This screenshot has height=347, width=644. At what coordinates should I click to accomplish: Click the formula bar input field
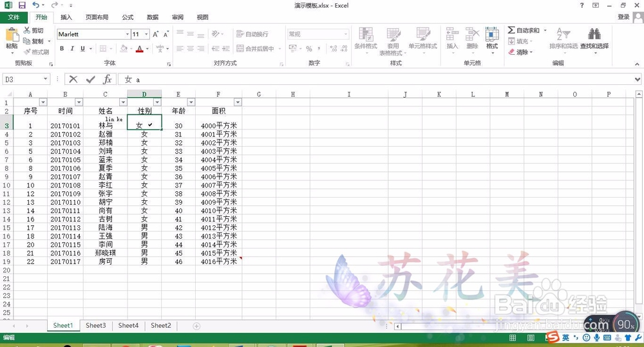(376, 79)
